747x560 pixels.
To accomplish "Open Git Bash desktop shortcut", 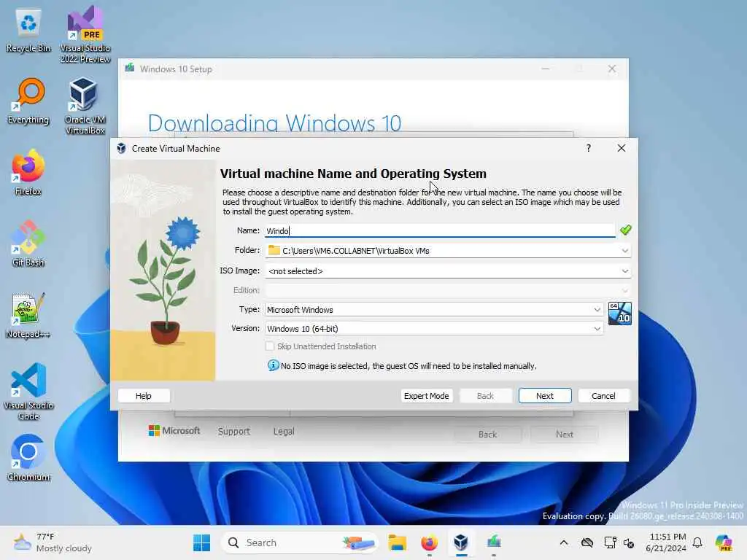I will pos(28,244).
